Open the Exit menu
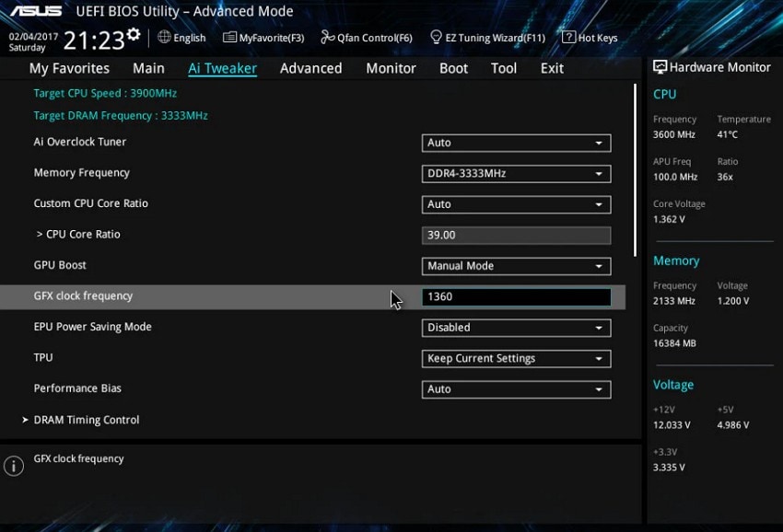The width and height of the screenshot is (783, 532). (551, 67)
